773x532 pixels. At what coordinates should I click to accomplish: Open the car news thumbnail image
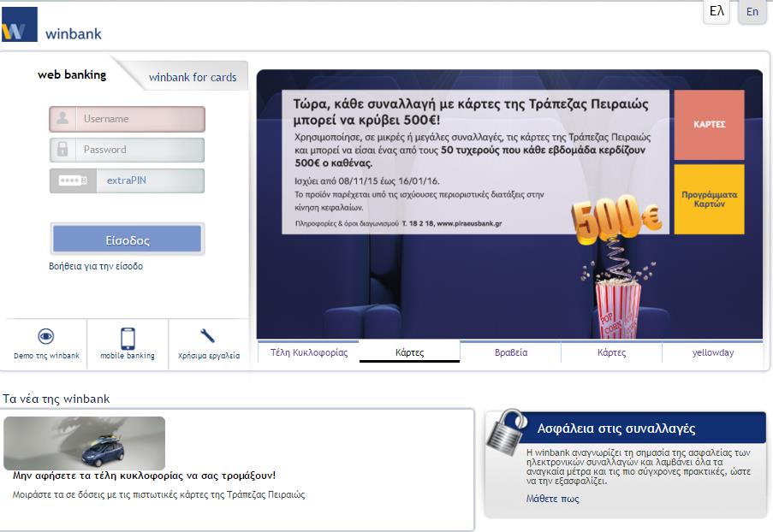click(84, 443)
